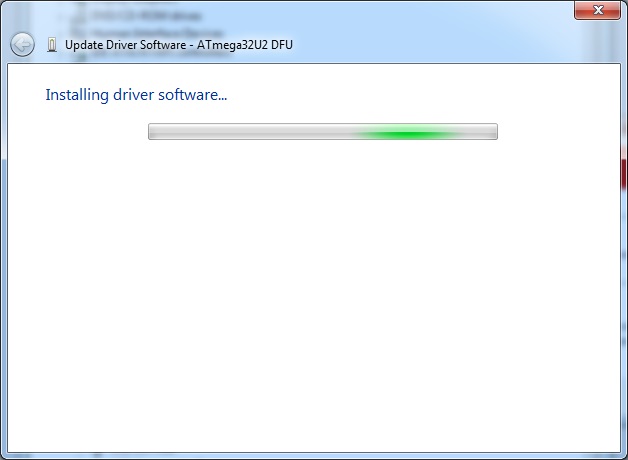This screenshot has height=460, width=628.
Task: Click the USB device icon beside the title
Action: (x=52, y=45)
